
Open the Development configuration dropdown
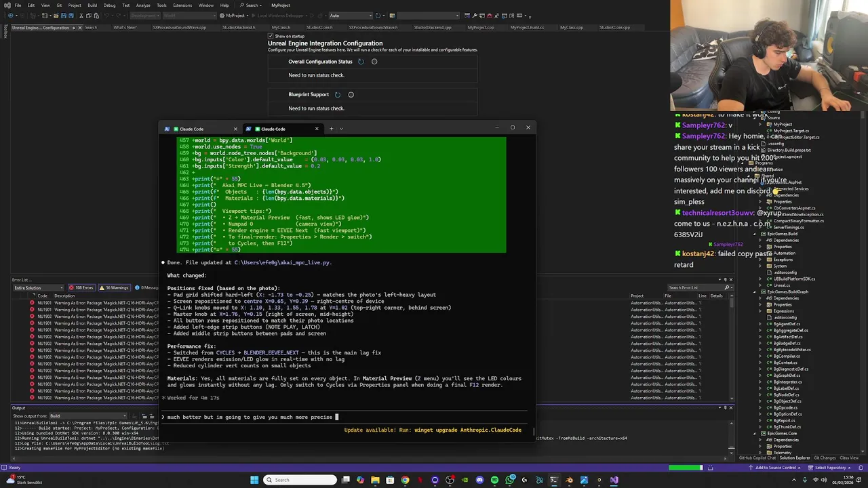pyautogui.click(x=144, y=16)
